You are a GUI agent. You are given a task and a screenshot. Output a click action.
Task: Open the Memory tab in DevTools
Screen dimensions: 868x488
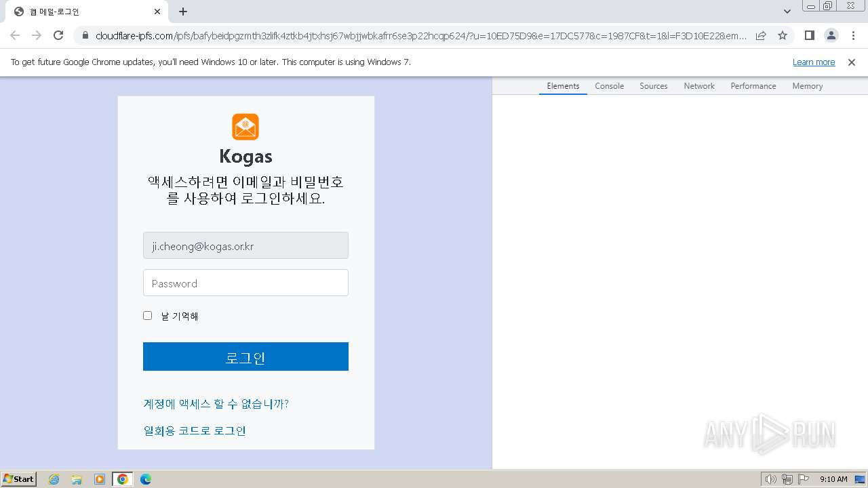click(x=808, y=86)
